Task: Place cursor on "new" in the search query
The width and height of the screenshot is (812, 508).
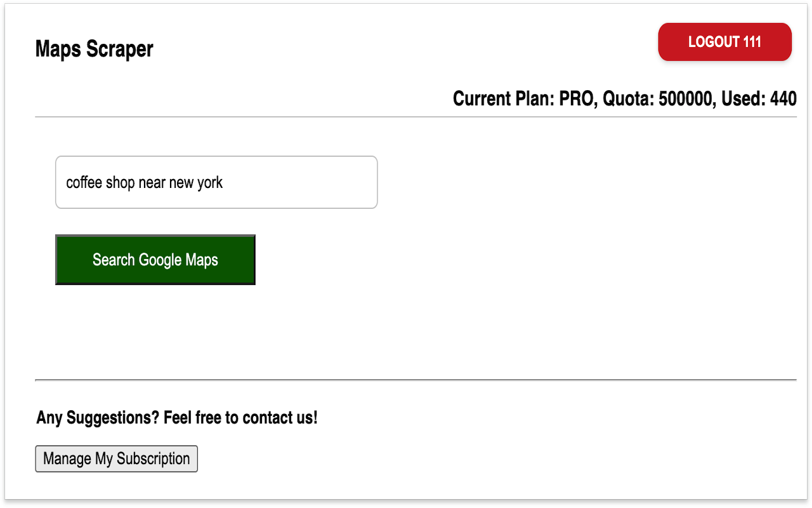Action: coord(181,183)
